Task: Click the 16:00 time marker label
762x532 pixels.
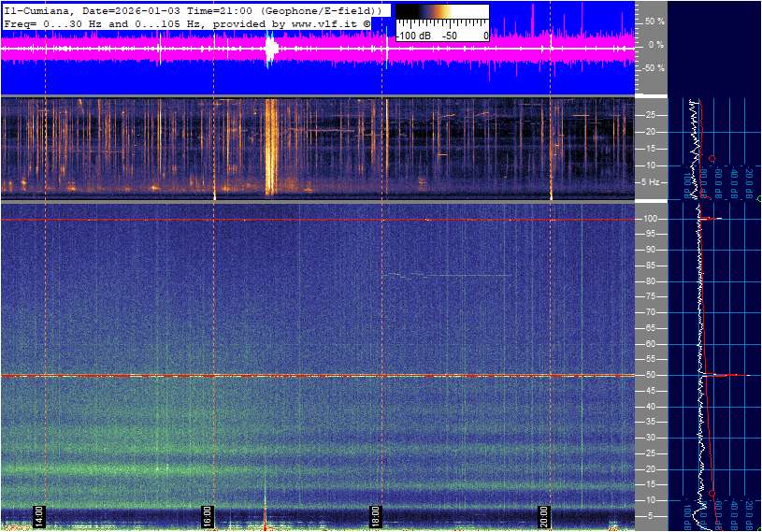Action: [208, 517]
